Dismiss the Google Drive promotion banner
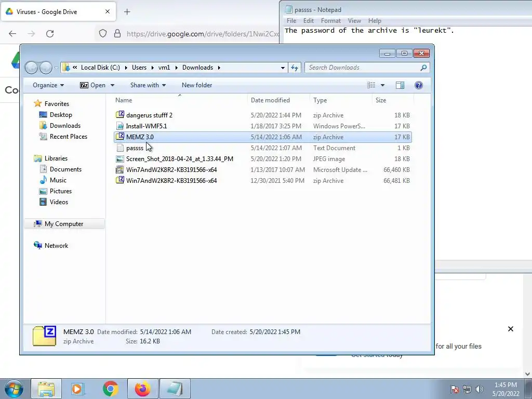Screen dimensions: 532x399 (x=510, y=329)
